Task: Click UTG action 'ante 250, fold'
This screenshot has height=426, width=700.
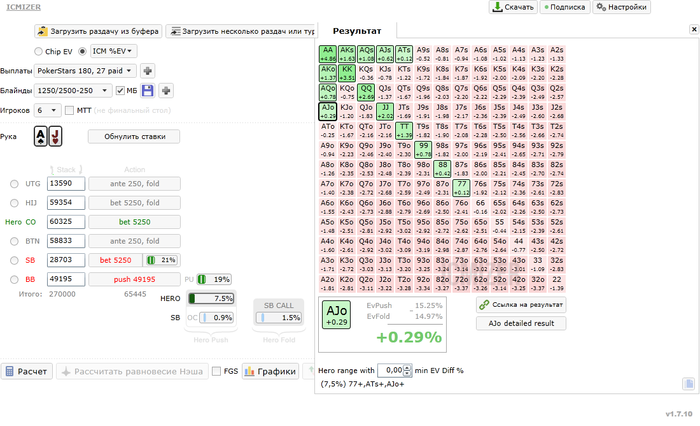Action: tap(134, 184)
